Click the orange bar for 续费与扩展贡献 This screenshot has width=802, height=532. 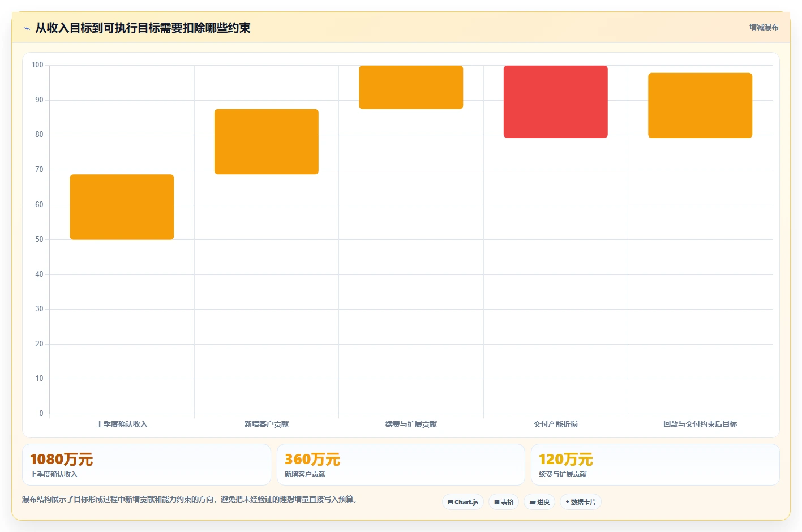click(411, 87)
